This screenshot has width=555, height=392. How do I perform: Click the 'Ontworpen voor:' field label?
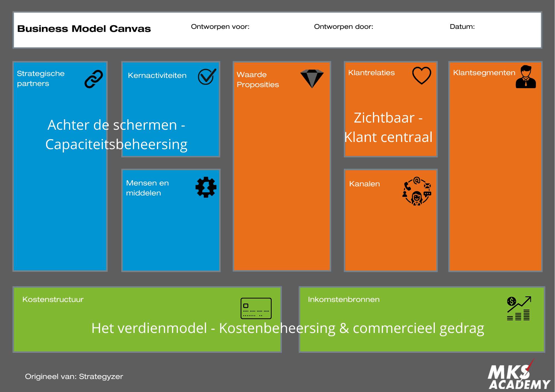click(x=220, y=27)
